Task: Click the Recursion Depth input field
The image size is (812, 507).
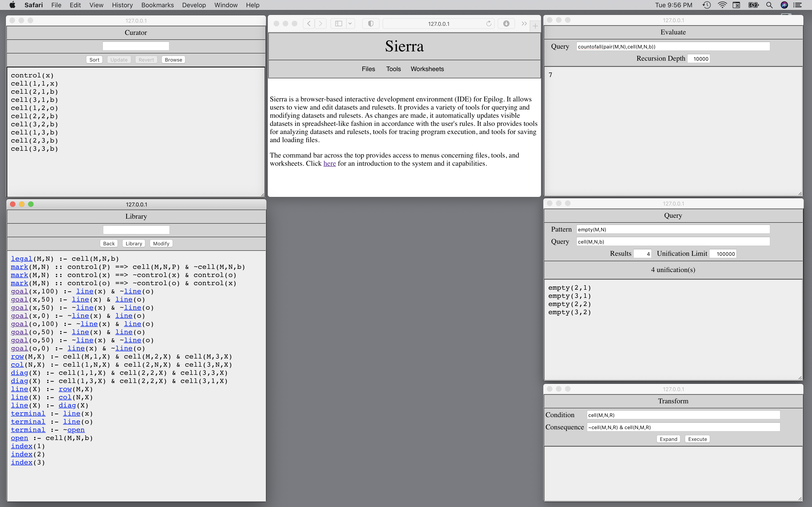Action: (699, 59)
